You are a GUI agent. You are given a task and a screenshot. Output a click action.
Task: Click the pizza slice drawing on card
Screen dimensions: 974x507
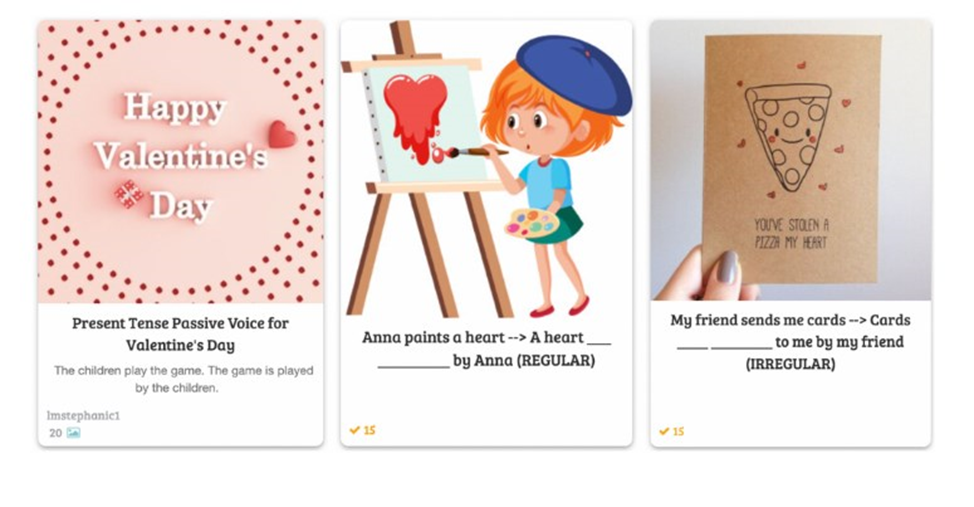coord(788,136)
